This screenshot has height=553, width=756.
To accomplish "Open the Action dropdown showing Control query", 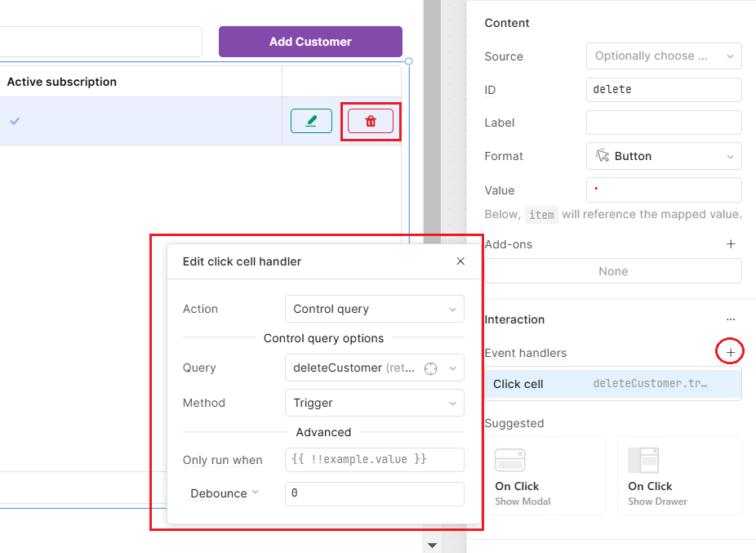I will tap(375, 309).
